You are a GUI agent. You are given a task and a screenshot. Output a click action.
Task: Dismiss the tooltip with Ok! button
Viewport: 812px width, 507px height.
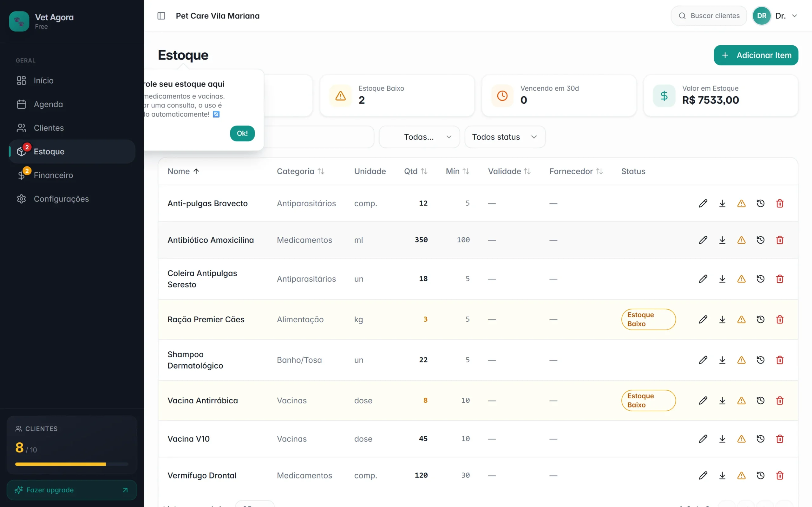click(x=242, y=133)
